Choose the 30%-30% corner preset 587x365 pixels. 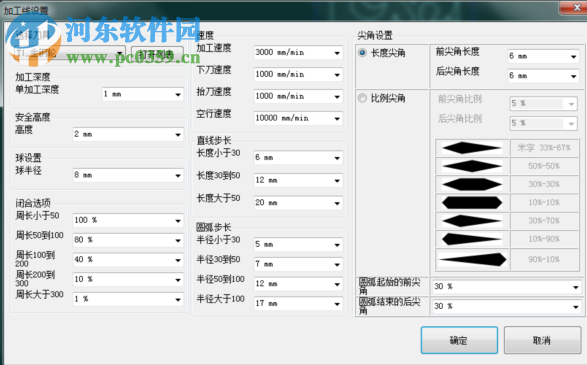[544, 185]
